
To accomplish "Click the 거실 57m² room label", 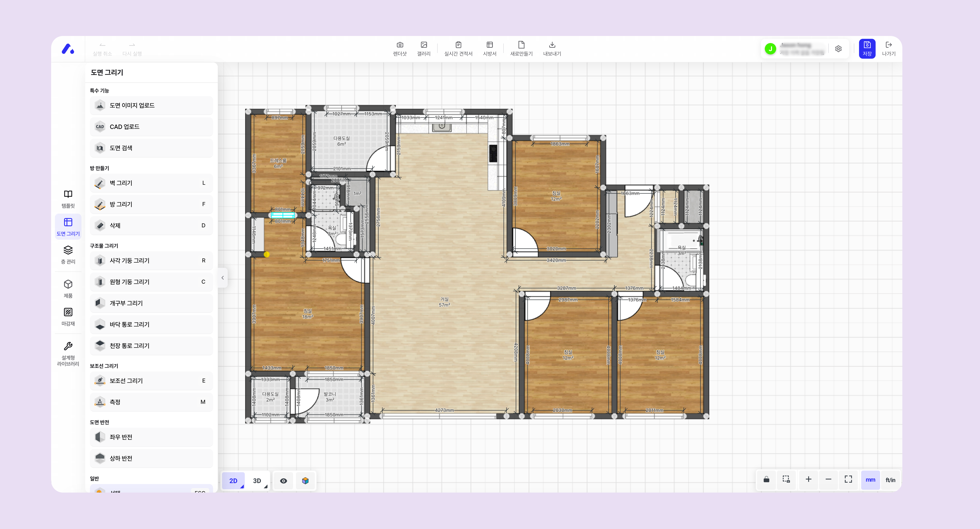I will (444, 302).
